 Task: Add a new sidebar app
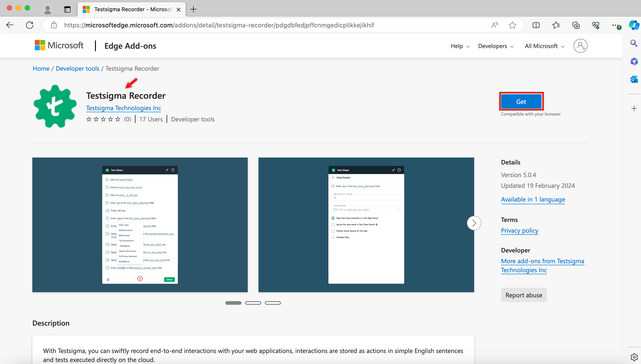coord(634,108)
